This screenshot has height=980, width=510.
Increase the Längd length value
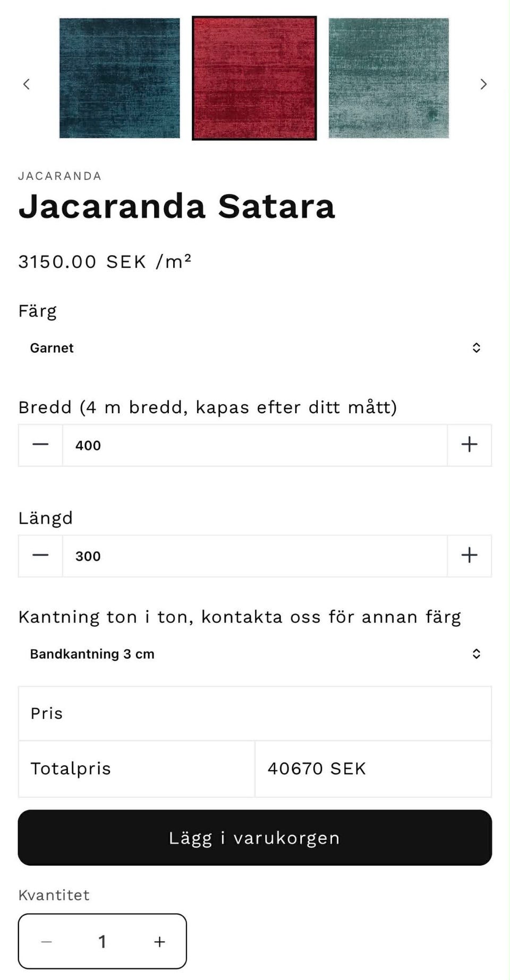pos(469,556)
